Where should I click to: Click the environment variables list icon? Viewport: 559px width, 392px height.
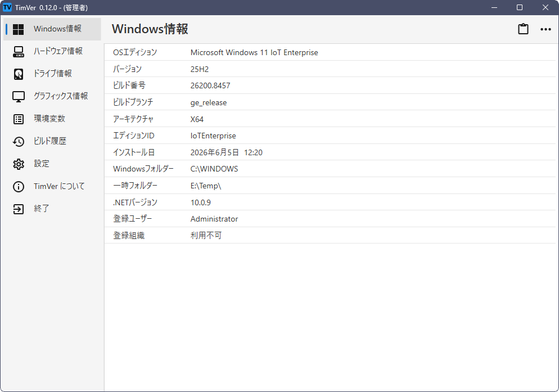click(18, 119)
